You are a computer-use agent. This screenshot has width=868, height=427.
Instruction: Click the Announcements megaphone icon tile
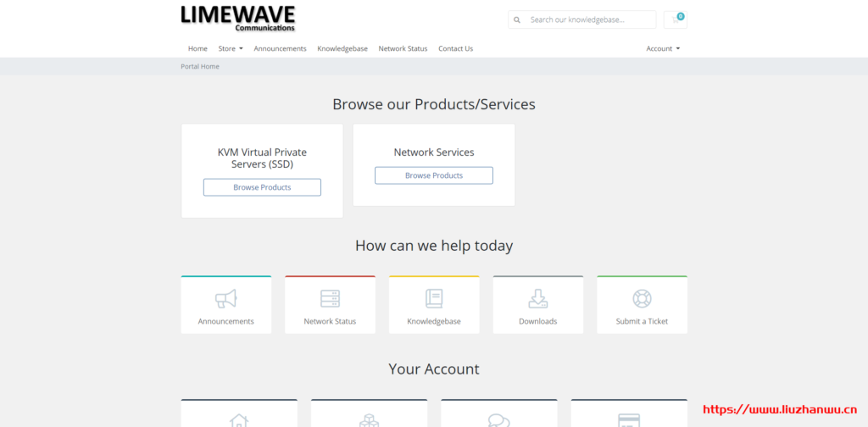[x=225, y=299]
